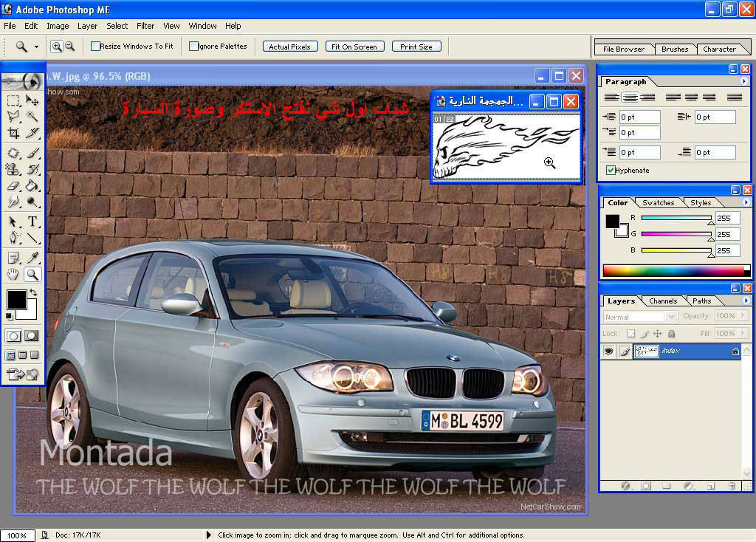Click the Print Size button
The image size is (756, 542).
(x=416, y=47)
